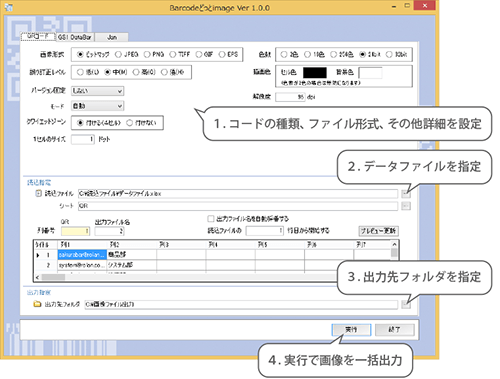Choose 256色 color depth
The width and height of the screenshot is (500, 379).
[342, 54]
